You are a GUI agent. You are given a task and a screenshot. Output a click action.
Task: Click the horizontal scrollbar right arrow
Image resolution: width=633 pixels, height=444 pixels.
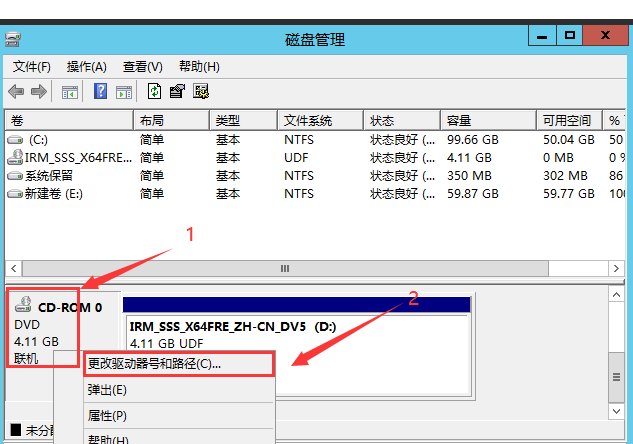(x=616, y=269)
